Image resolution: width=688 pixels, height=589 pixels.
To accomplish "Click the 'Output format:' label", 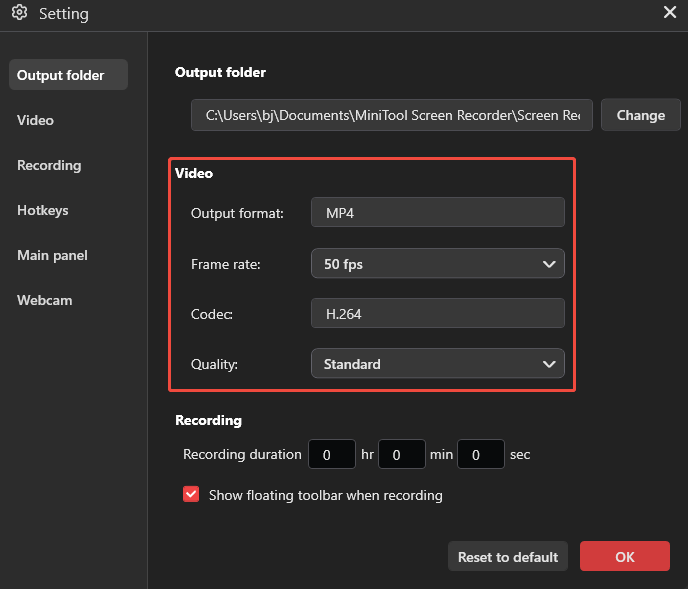I will pos(237,213).
